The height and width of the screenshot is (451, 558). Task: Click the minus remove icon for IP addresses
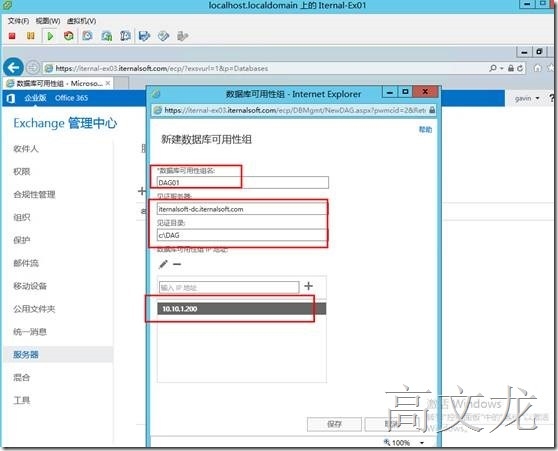[x=177, y=264]
